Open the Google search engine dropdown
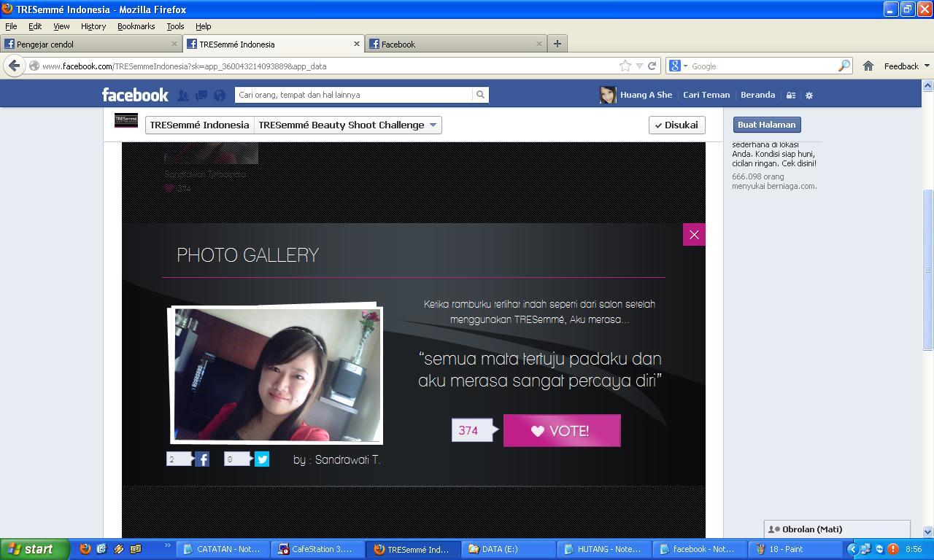The width and height of the screenshot is (934, 560). [678, 66]
